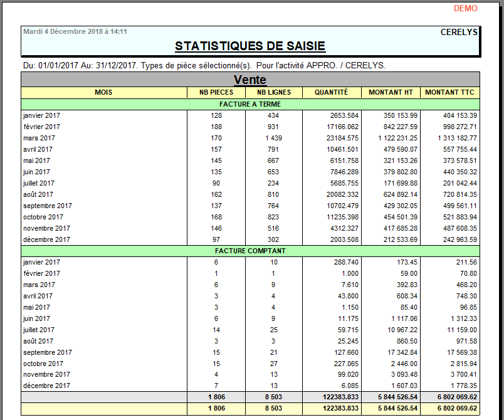Click the CERELYS company name

point(459,31)
